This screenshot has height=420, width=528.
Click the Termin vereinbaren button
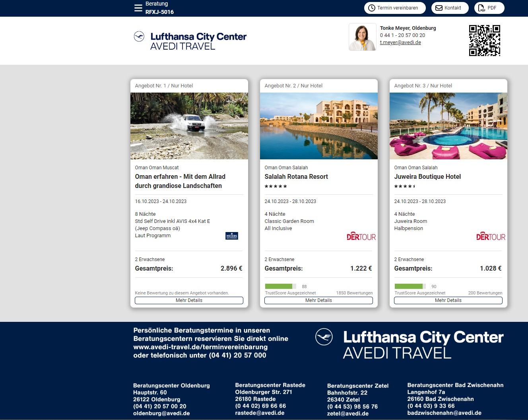(394, 8)
